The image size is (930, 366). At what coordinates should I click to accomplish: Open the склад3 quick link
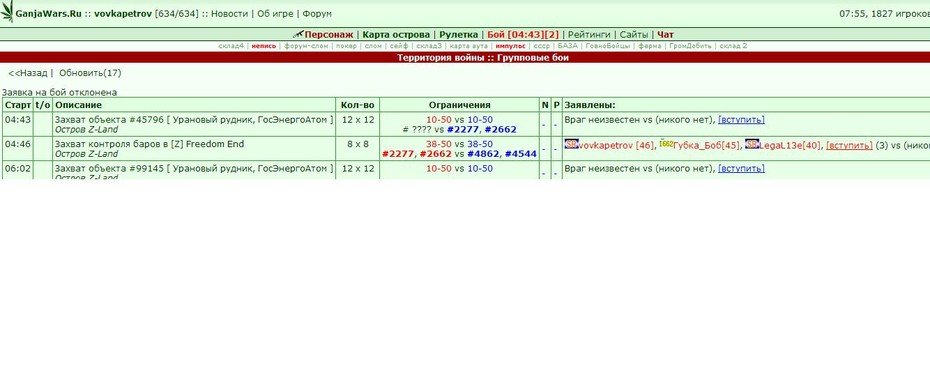click(429, 46)
